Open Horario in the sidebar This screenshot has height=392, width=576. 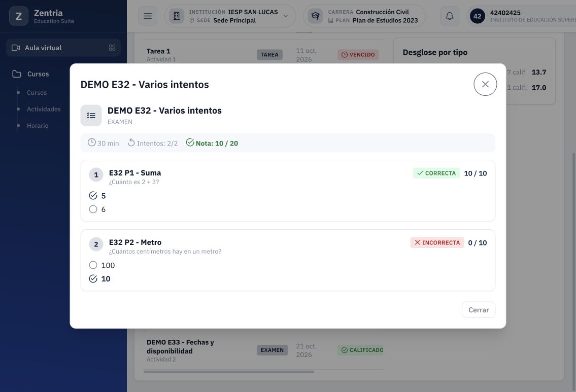(38, 126)
